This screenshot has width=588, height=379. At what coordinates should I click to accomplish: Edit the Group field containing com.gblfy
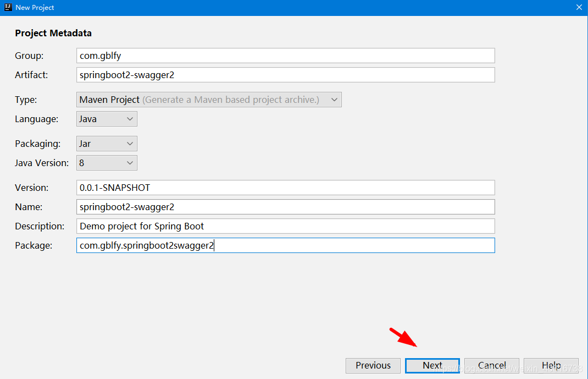click(x=285, y=56)
